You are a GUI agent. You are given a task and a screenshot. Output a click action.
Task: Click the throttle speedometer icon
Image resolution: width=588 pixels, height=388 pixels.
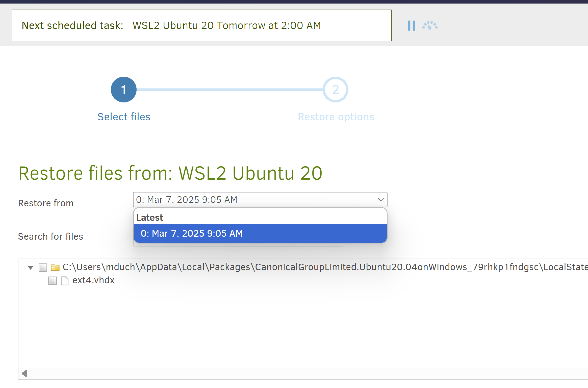(x=430, y=25)
